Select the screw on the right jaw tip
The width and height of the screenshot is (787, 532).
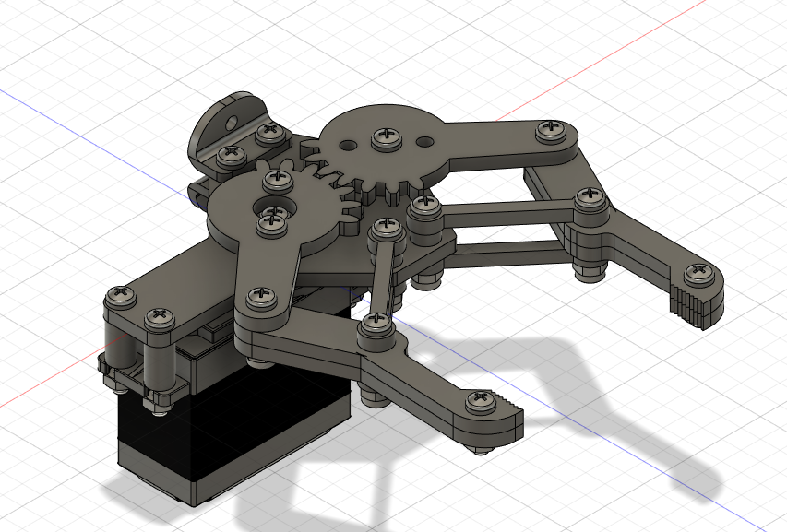click(x=699, y=273)
